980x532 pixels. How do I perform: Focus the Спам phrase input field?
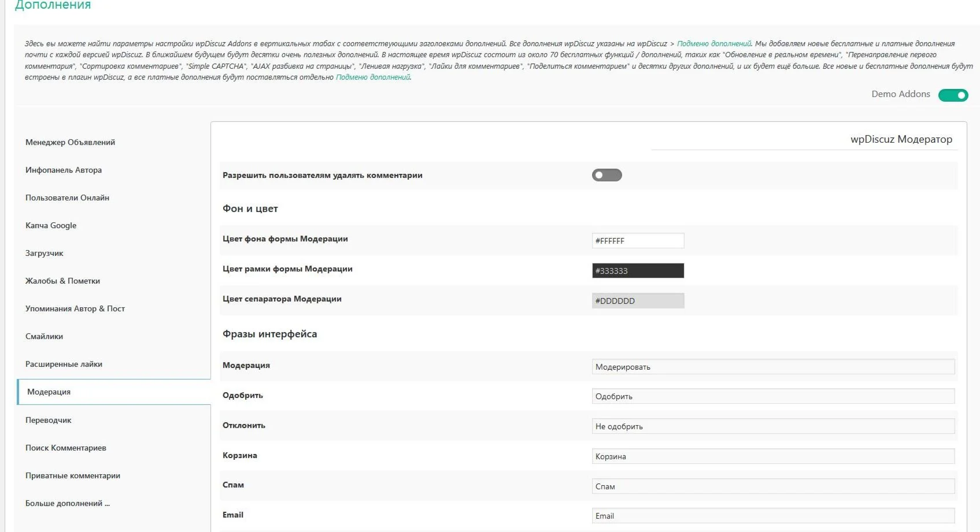(773, 486)
